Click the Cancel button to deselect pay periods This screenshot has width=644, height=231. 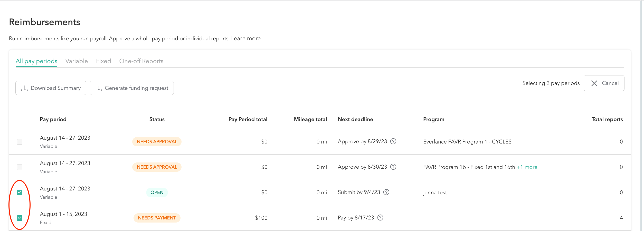(604, 83)
